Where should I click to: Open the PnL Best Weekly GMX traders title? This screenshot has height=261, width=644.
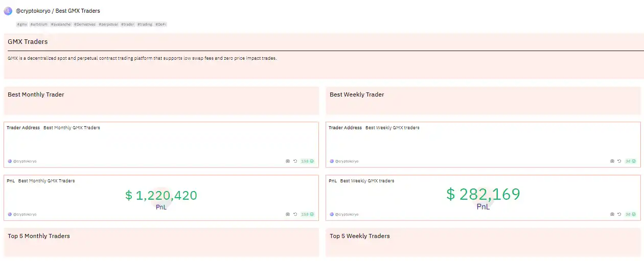[361, 181]
